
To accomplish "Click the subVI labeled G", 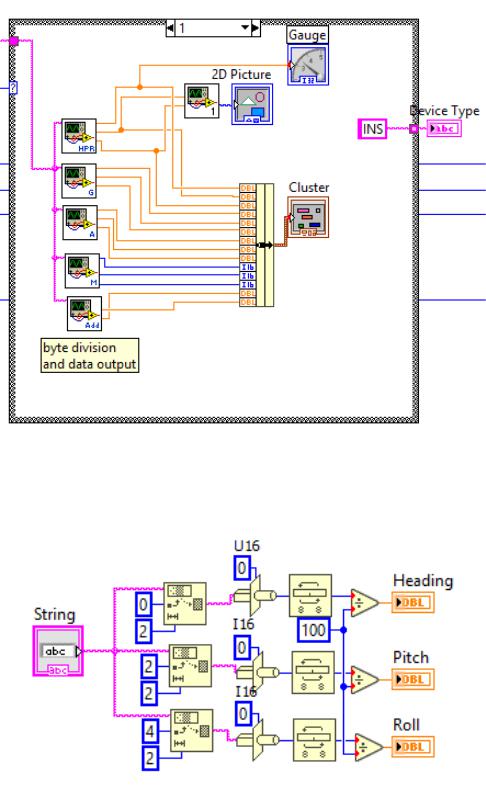I will coord(79,180).
